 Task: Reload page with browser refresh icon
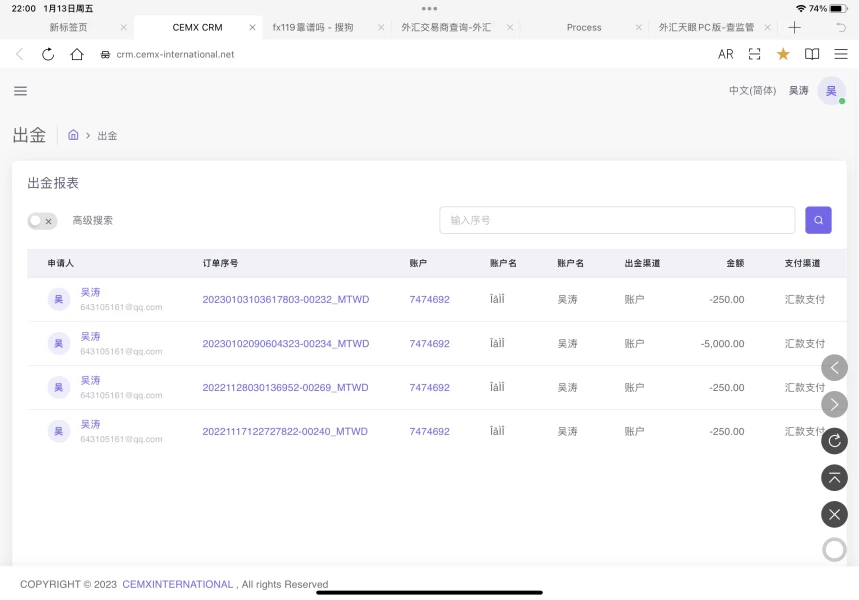pos(48,54)
